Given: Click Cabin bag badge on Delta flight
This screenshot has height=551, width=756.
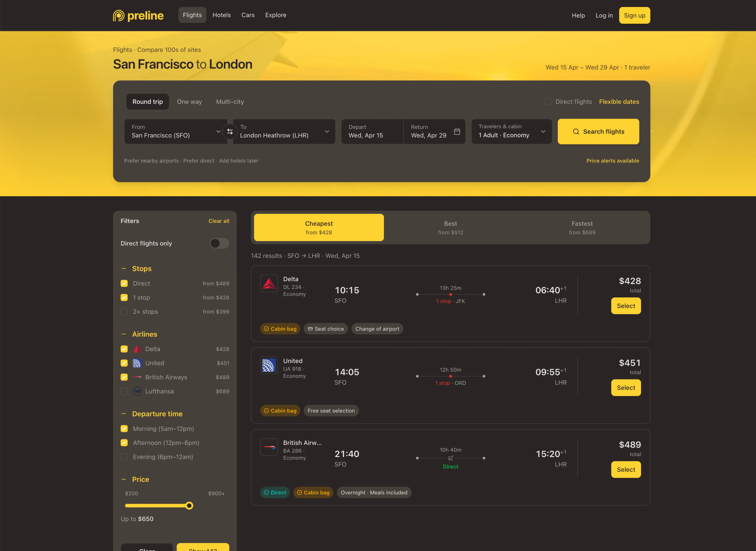Looking at the screenshot, I should tap(280, 329).
